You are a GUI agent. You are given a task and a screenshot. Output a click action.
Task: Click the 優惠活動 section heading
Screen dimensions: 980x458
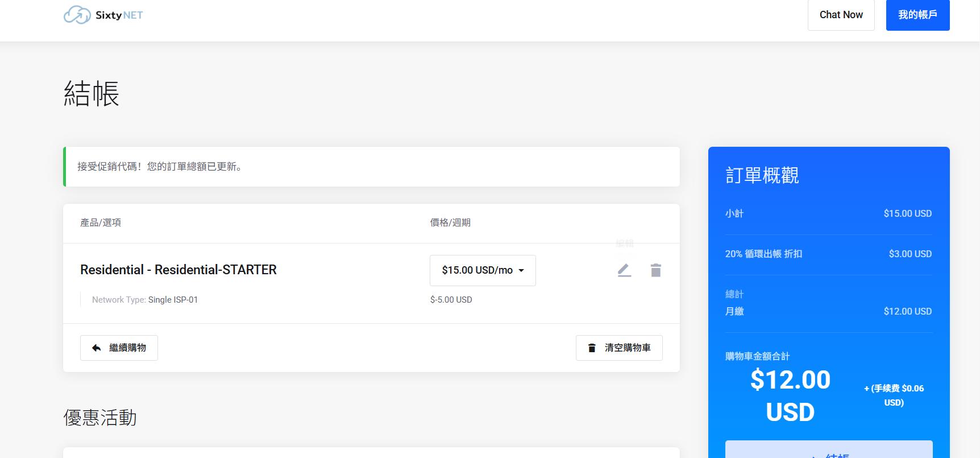pyautogui.click(x=100, y=418)
